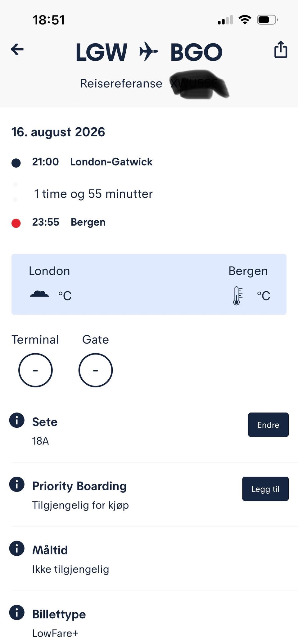Tap seat number 18A text
This screenshot has width=298, height=644.
click(40, 441)
